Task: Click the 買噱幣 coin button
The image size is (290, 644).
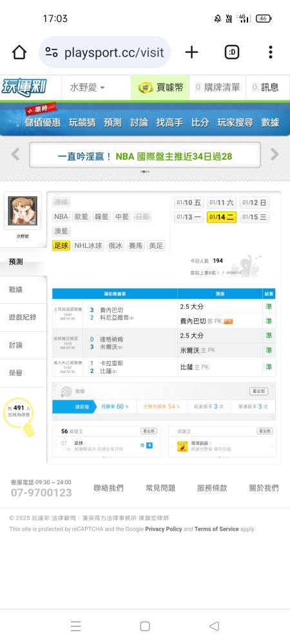Action: pyautogui.click(x=160, y=87)
